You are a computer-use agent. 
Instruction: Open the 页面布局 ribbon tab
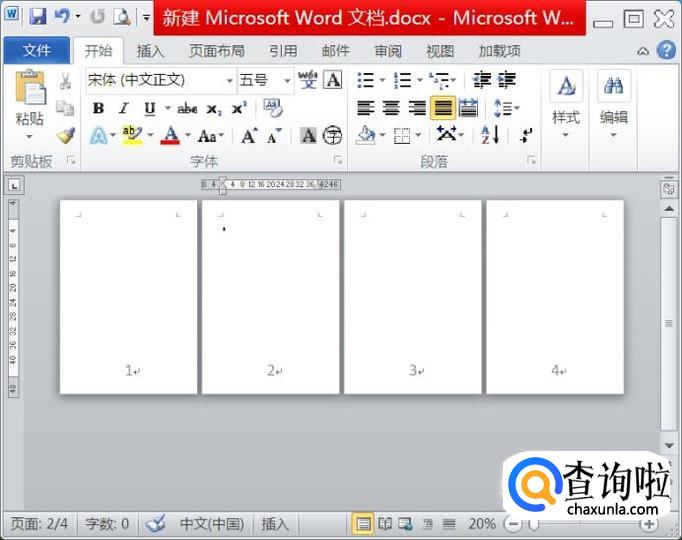[x=216, y=51]
